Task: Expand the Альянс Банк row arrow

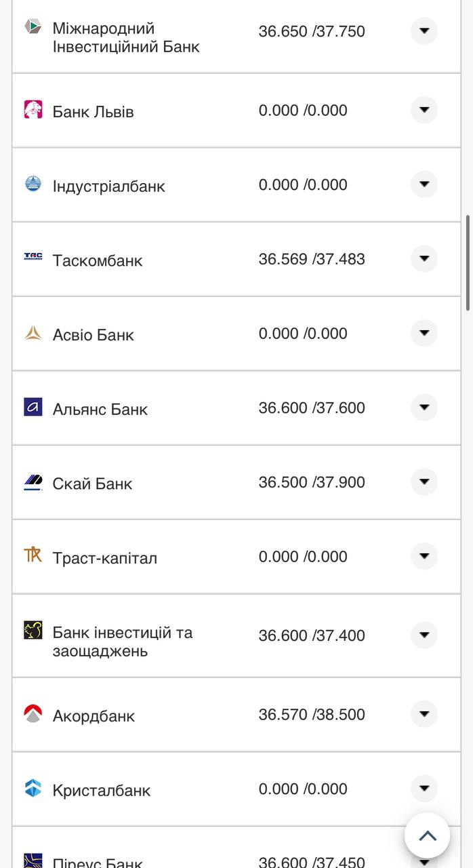Action: pos(424,408)
